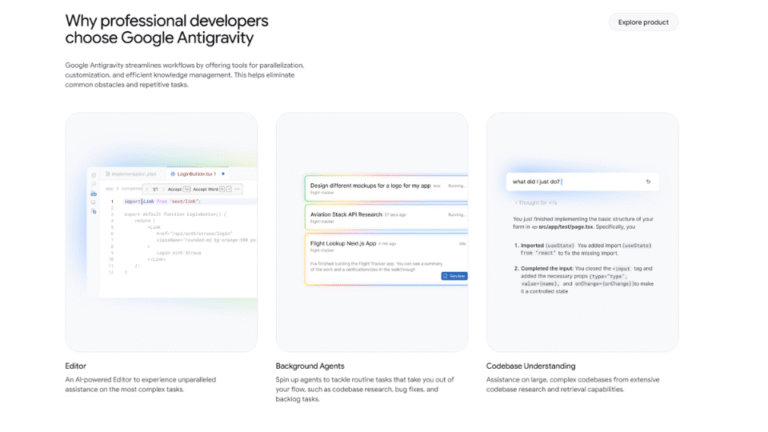Click the bottom icon with blue badge in sidebar

point(94,211)
